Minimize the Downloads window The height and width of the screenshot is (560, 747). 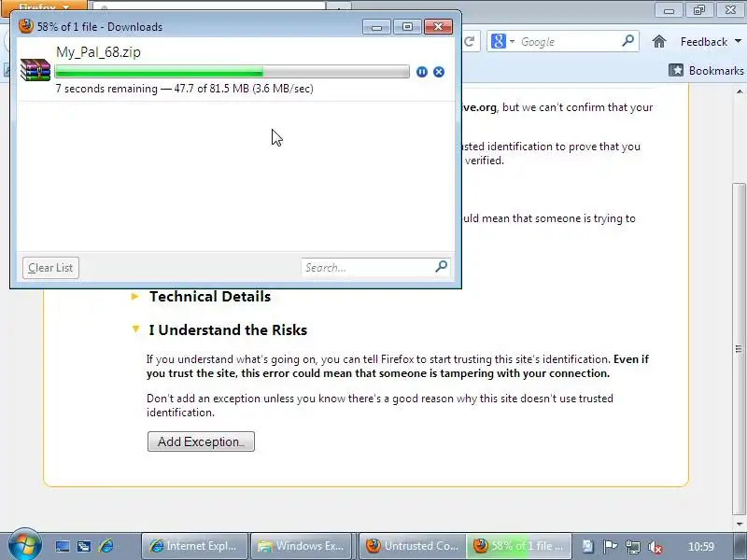point(376,27)
